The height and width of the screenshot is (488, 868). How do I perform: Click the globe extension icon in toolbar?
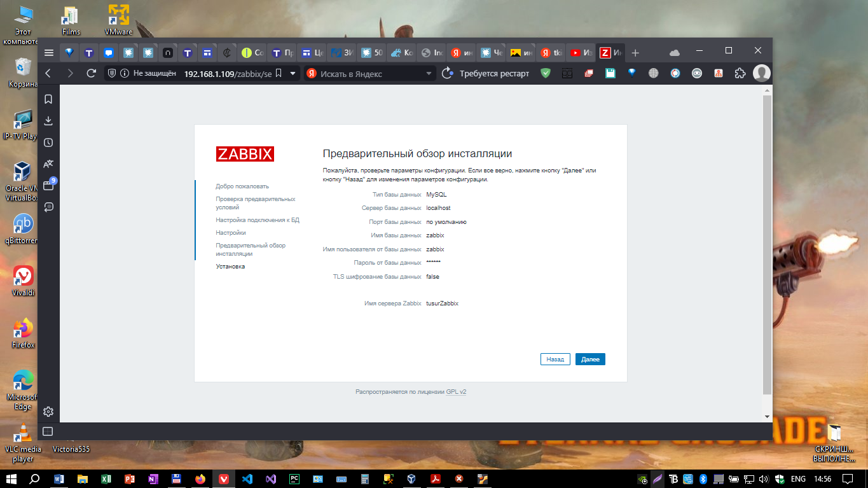tap(653, 73)
